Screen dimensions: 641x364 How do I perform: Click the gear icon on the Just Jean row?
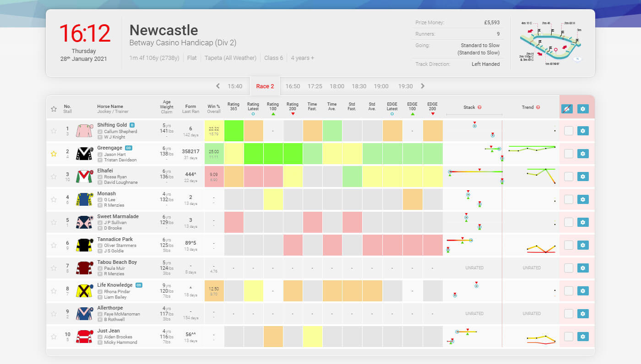coord(583,336)
